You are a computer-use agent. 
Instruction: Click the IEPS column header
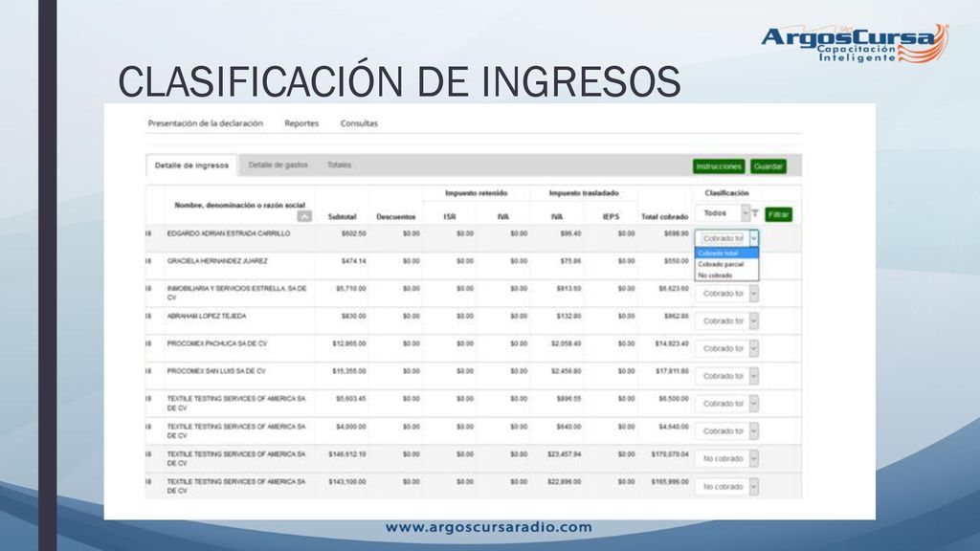(611, 217)
